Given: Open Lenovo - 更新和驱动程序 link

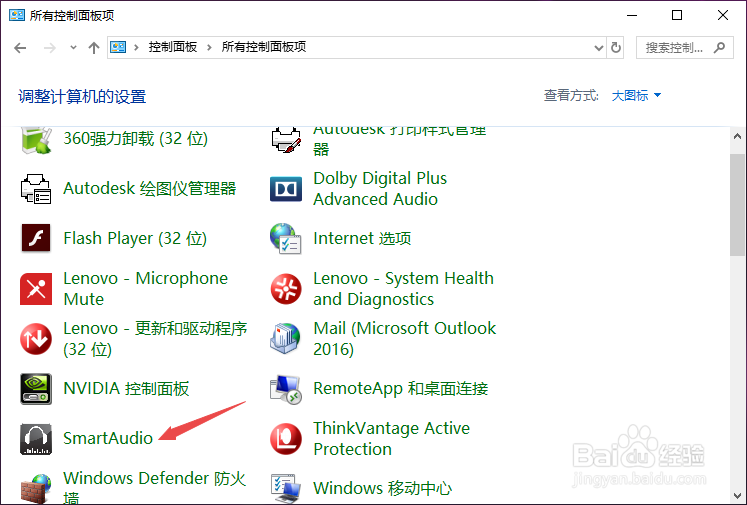Looking at the screenshot, I should pos(155,339).
